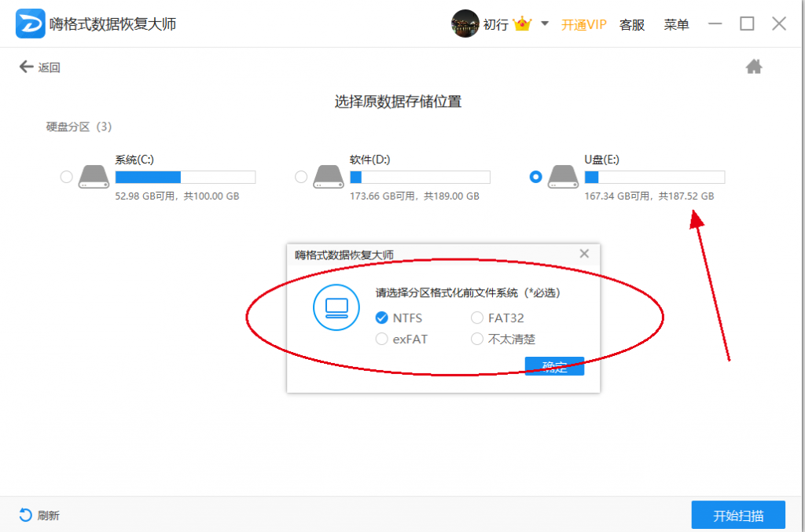This screenshot has width=805, height=532.
Task: Minimize the application window
Action: click(715, 24)
